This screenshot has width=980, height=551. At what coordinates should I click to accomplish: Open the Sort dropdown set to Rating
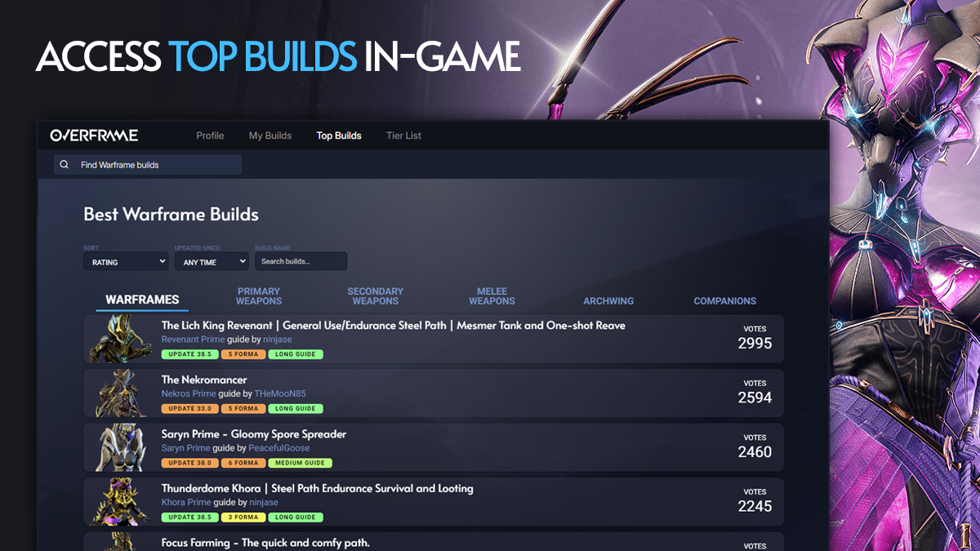click(126, 262)
